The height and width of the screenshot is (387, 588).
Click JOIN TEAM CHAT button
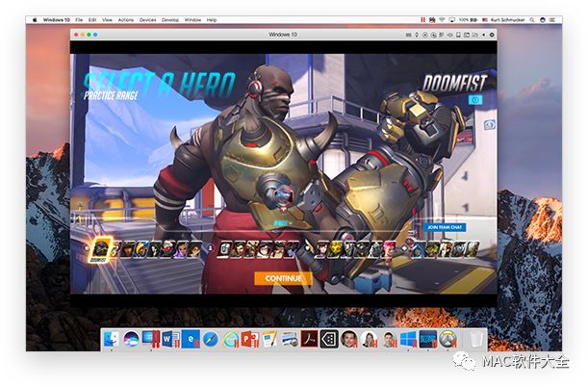[x=445, y=227]
